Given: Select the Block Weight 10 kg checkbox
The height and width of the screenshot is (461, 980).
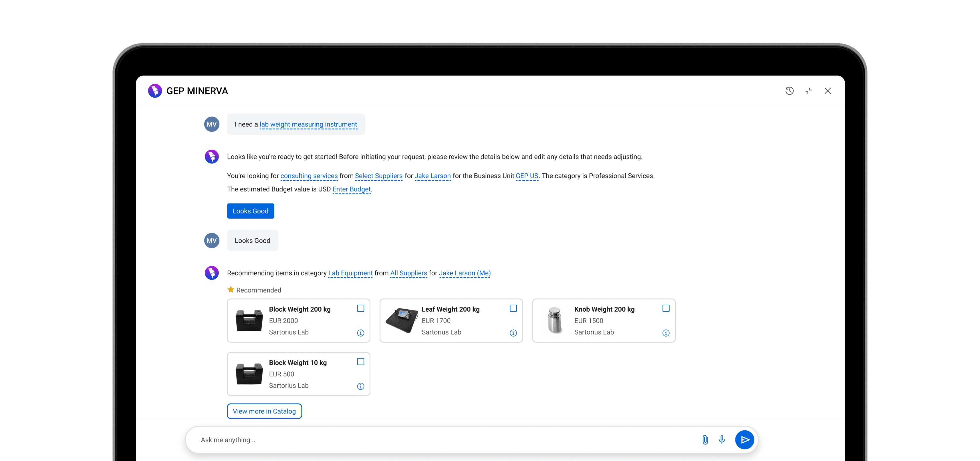Looking at the screenshot, I should point(361,362).
